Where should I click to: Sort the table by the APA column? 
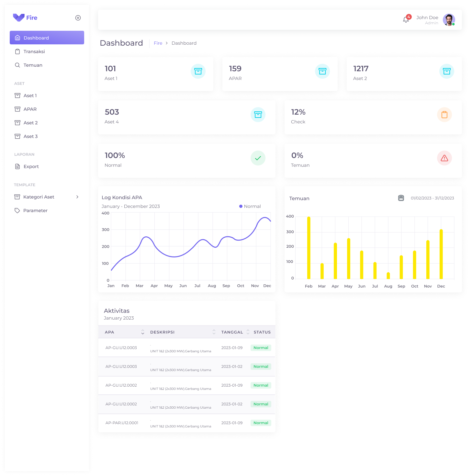(x=143, y=332)
